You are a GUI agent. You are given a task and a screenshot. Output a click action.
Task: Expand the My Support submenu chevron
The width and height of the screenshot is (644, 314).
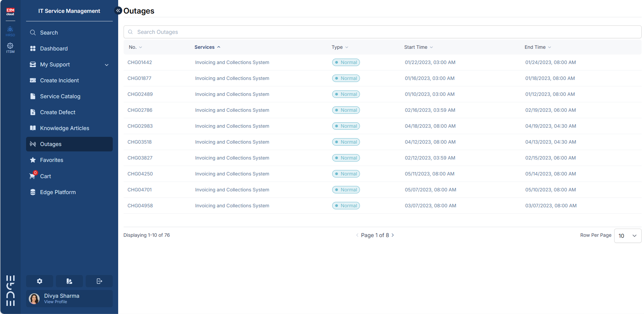point(107,65)
